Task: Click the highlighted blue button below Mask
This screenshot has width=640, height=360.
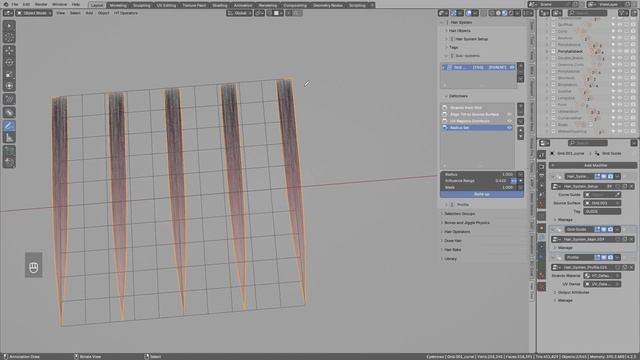Action: (482, 194)
